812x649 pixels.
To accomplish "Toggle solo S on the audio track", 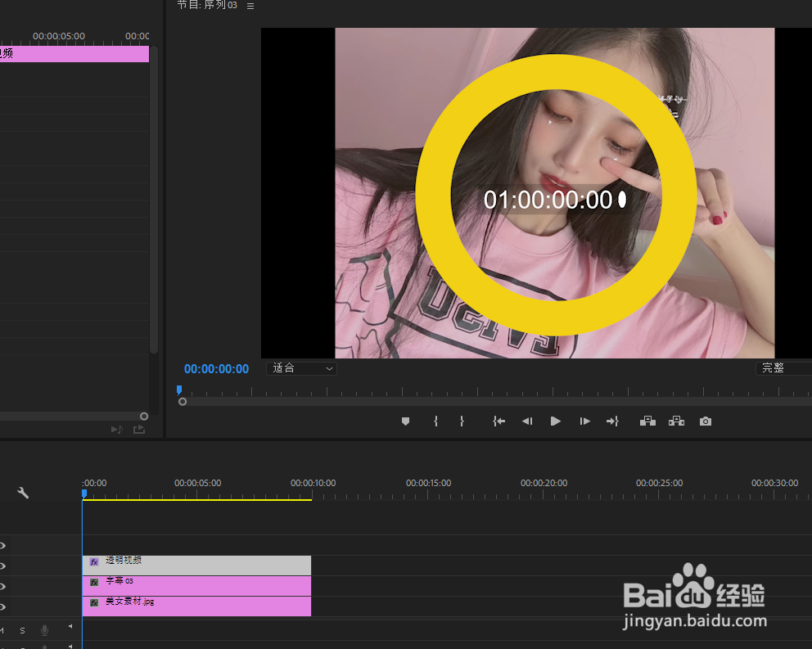I will pyautogui.click(x=22, y=630).
